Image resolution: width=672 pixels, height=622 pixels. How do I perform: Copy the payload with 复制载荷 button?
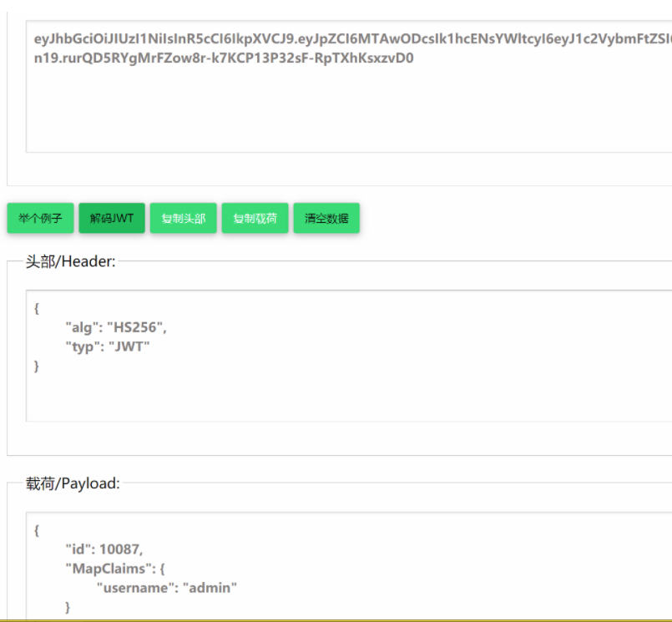pos(255,219)
